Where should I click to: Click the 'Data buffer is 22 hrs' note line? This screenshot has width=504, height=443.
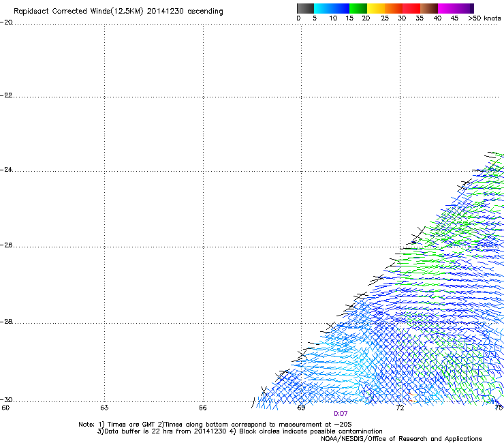[240, 431]
